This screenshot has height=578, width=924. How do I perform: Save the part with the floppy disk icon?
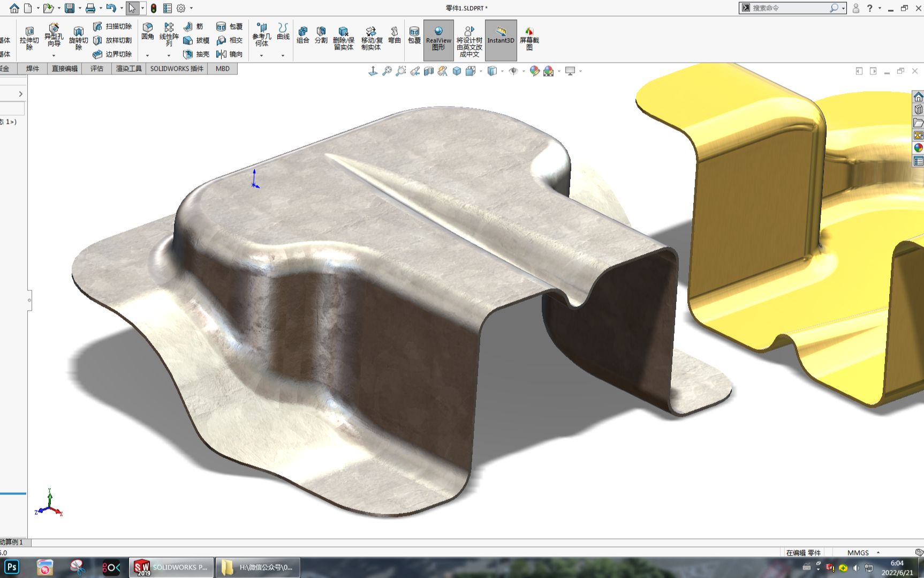click(x=70, y=8)
